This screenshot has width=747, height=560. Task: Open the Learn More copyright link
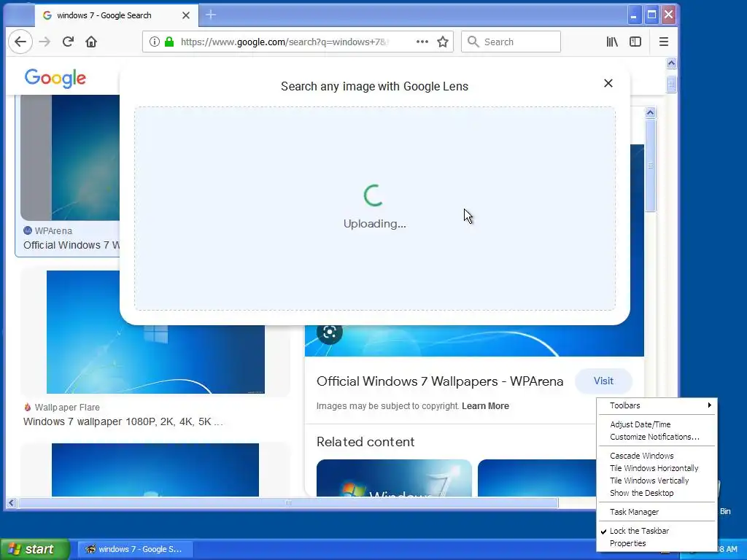point(485,405)
